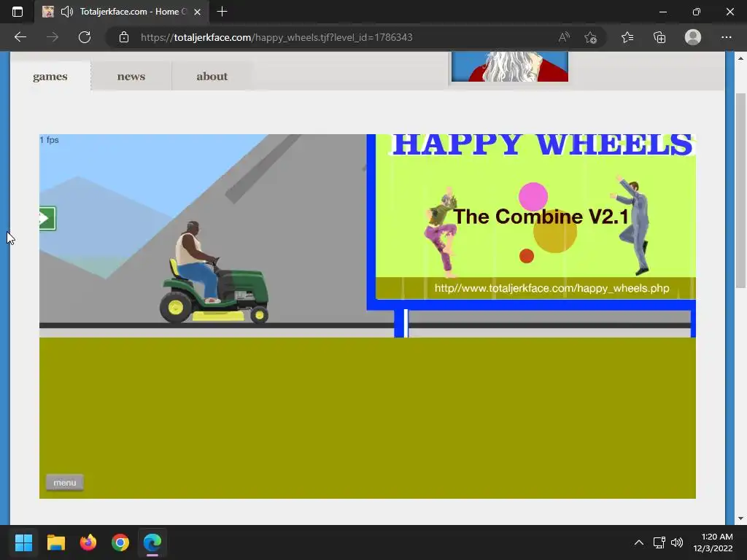Click The Combine V2.1 title text
Viewport: 747px width, 560px height.
pos(541,217)
